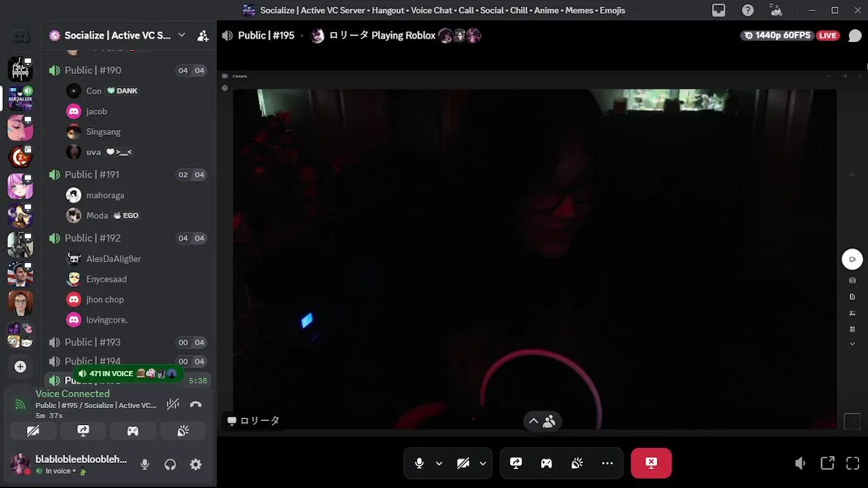Click red disconnect call button
Viewport: 868px width, 488px height.
[x=651, y=463]
